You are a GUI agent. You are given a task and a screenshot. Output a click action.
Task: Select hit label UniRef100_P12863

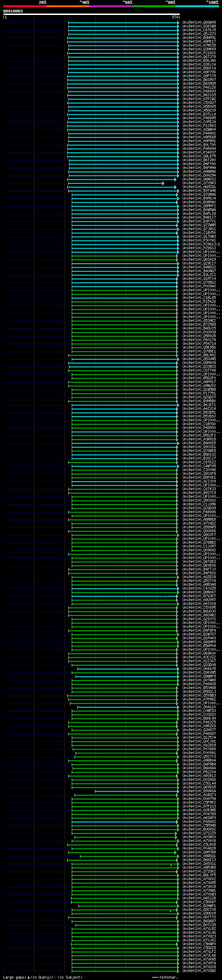click(x=199, y=126)
